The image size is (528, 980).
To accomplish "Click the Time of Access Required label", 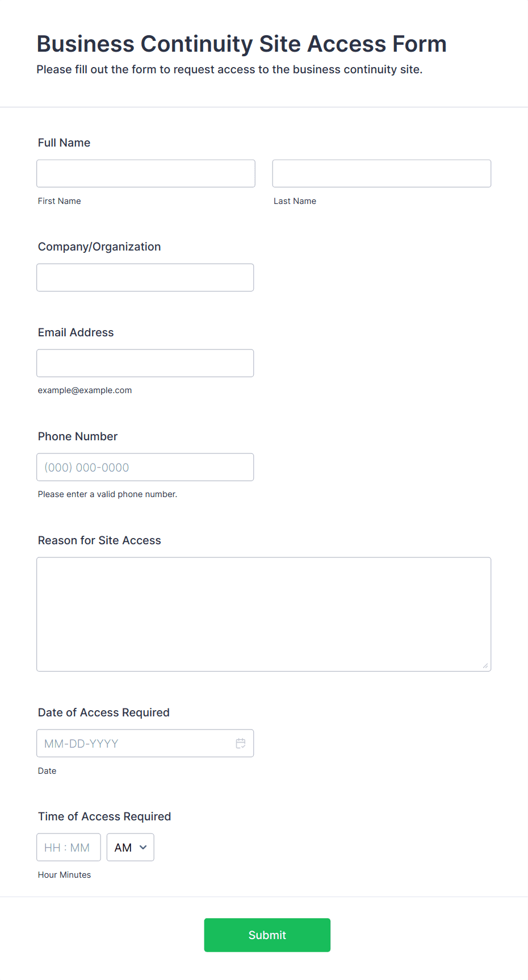I will pyautogui.click(x=104, y=816).
